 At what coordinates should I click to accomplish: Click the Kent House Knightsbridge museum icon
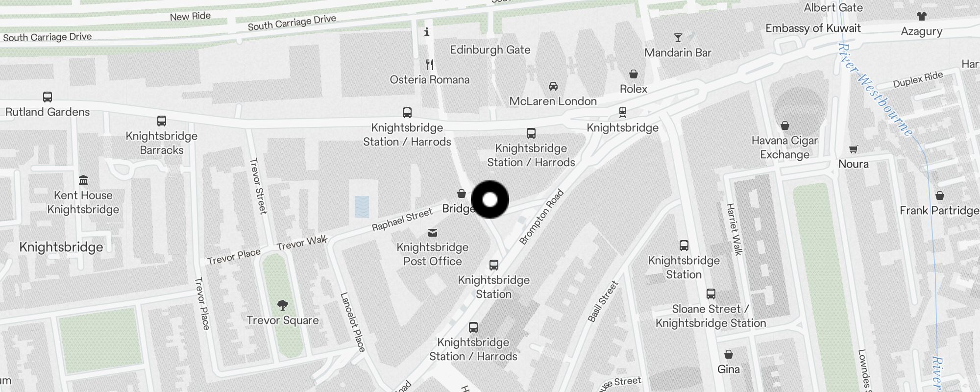click(x=83, y=180)
